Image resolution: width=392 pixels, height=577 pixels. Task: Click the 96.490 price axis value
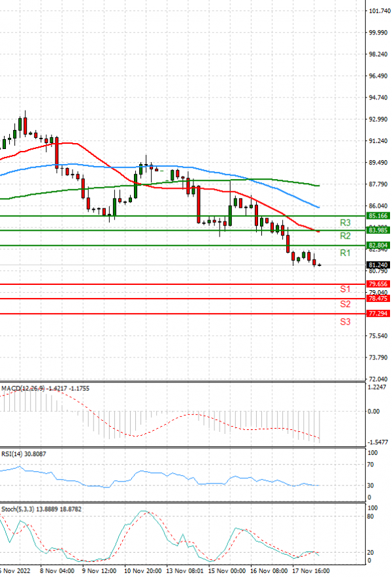(x=378, y=76)
